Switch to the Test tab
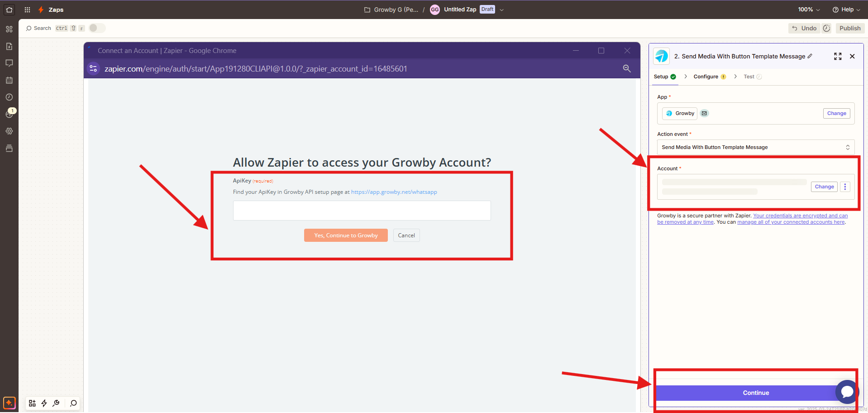 (x=753, y=77)
